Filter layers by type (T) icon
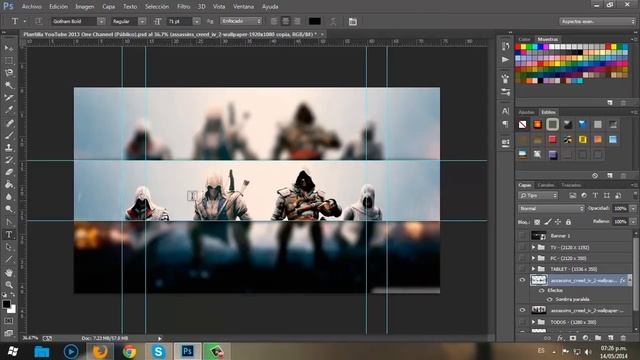The image size is (640, 360). tap(595, 196)
